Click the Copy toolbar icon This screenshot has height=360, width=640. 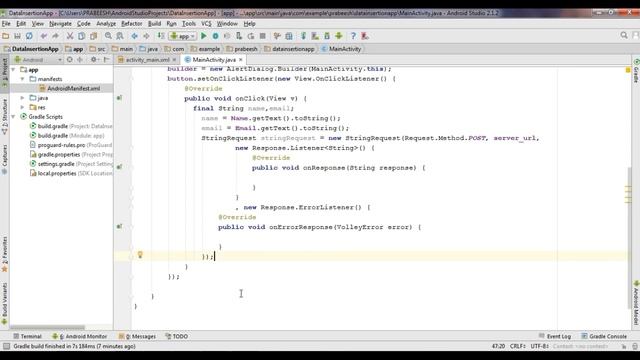coord(82,36)
